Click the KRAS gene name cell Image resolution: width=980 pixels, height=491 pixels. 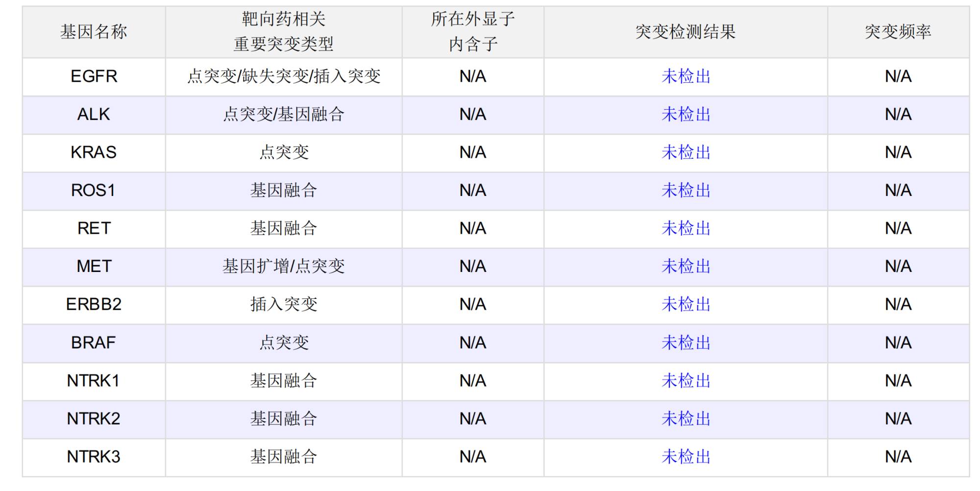pos(94,152)
